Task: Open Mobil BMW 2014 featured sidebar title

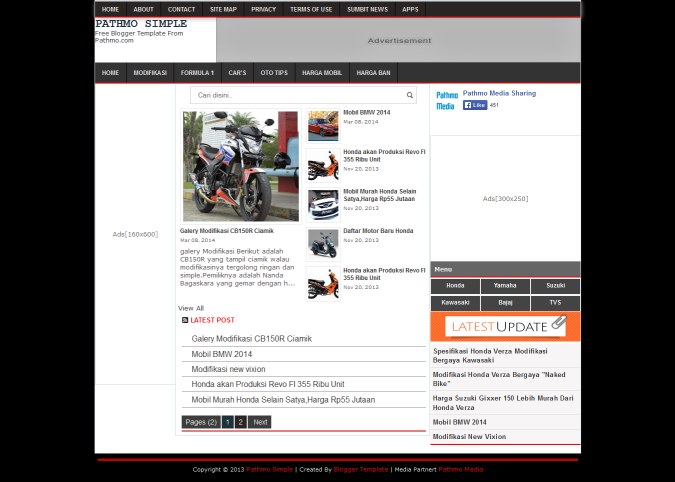Action: tap(367, 112)
